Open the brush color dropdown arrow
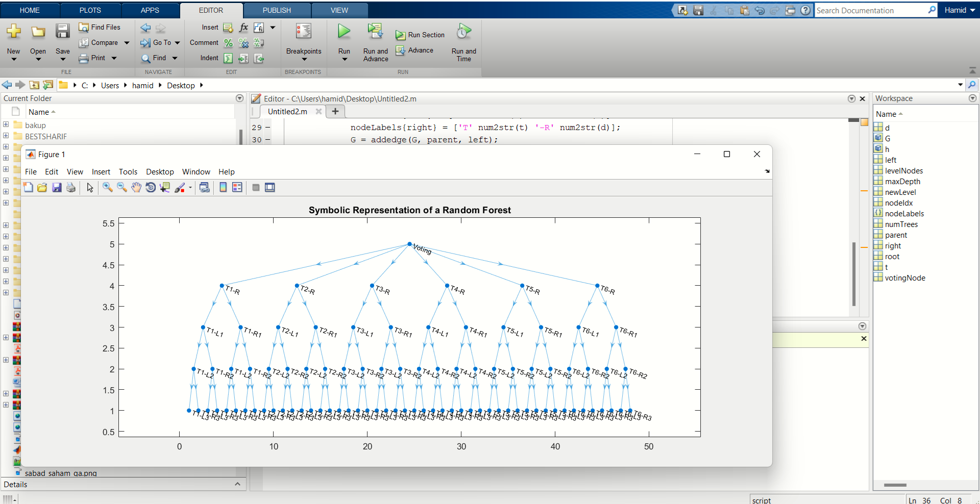The width and height of the screenshot is (980, 504). tap(190, 188)
